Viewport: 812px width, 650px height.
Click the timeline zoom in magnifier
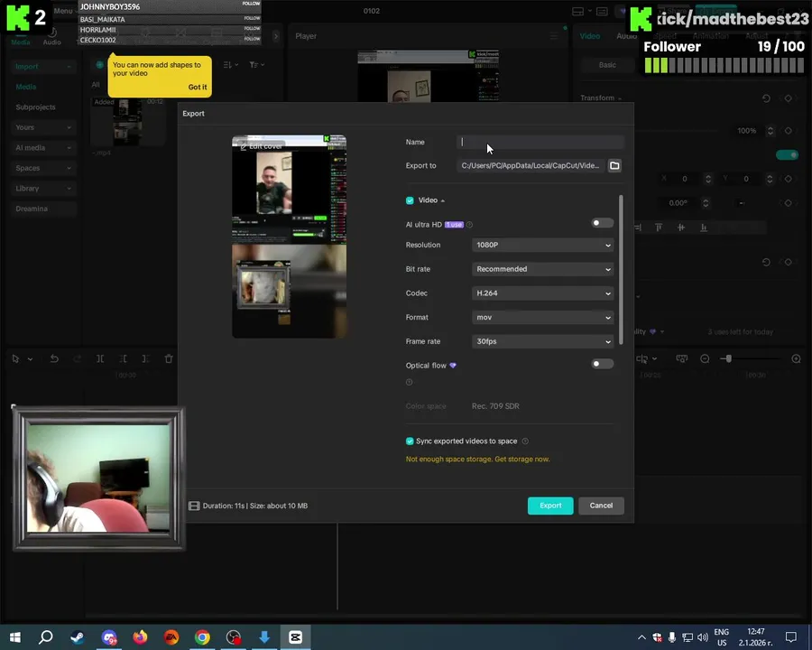pos(797,358)
